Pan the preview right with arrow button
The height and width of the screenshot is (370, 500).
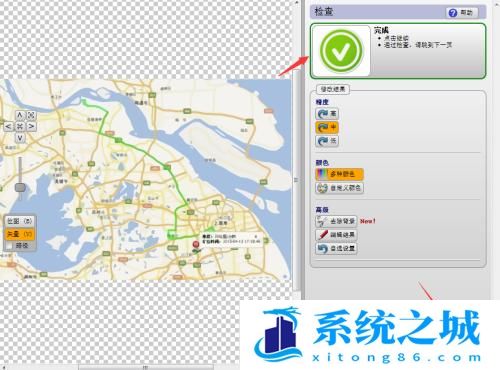(31, 126)
